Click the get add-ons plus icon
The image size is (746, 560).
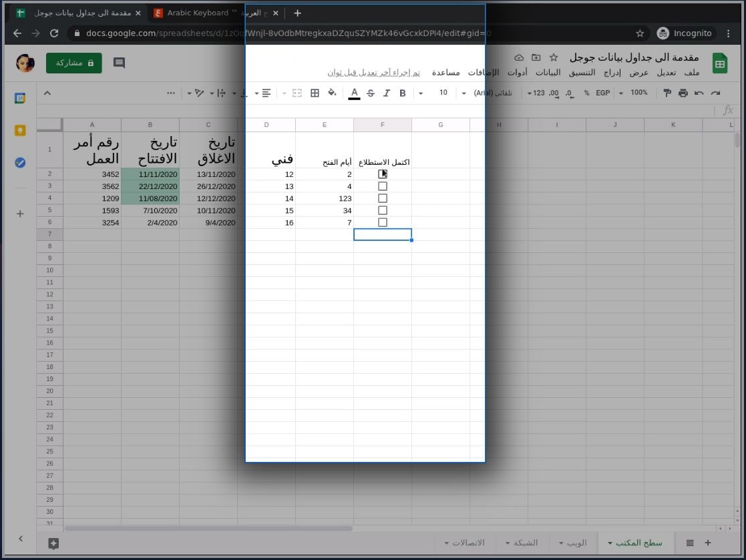(x=20, y=214)
